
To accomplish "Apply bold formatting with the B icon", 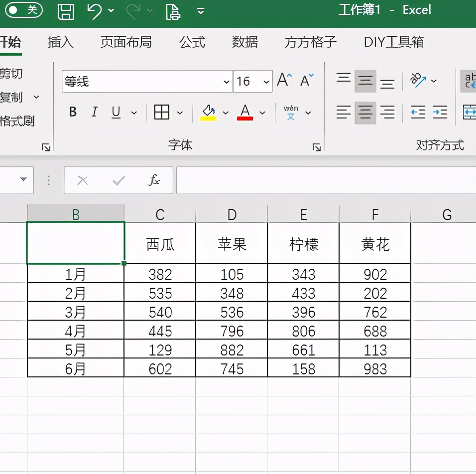I will coord(72,112).
